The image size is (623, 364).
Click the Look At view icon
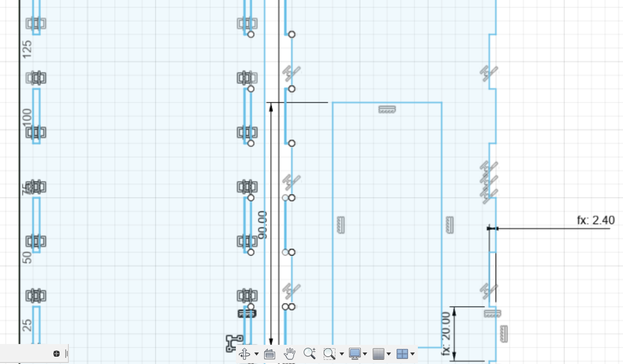pyautogui.click(x=270, y=354)
